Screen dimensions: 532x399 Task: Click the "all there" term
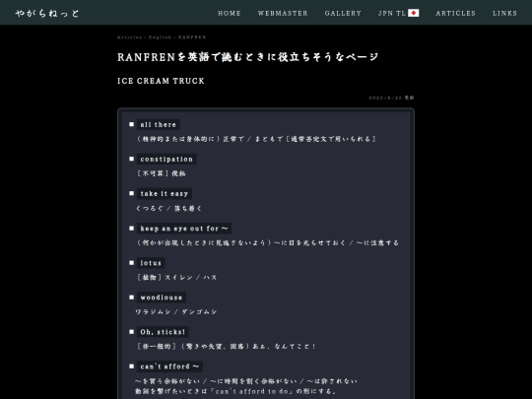158,124
